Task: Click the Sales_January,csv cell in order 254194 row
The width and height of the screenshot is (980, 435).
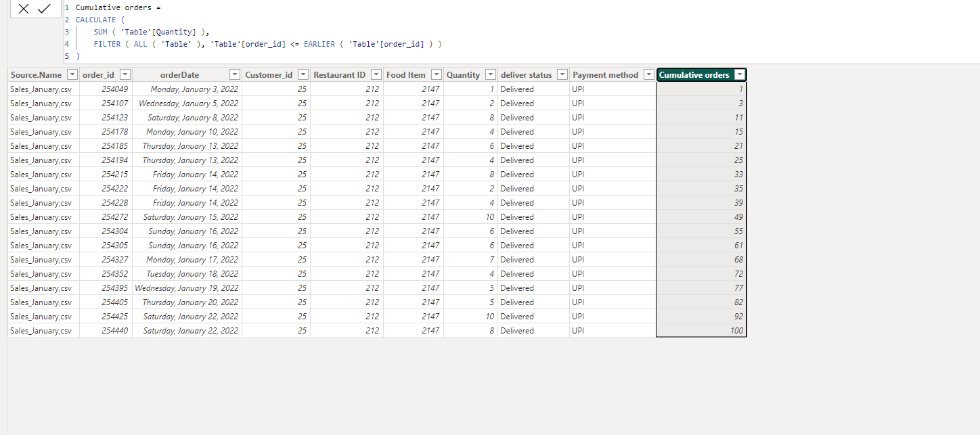Action: [43, 160]
